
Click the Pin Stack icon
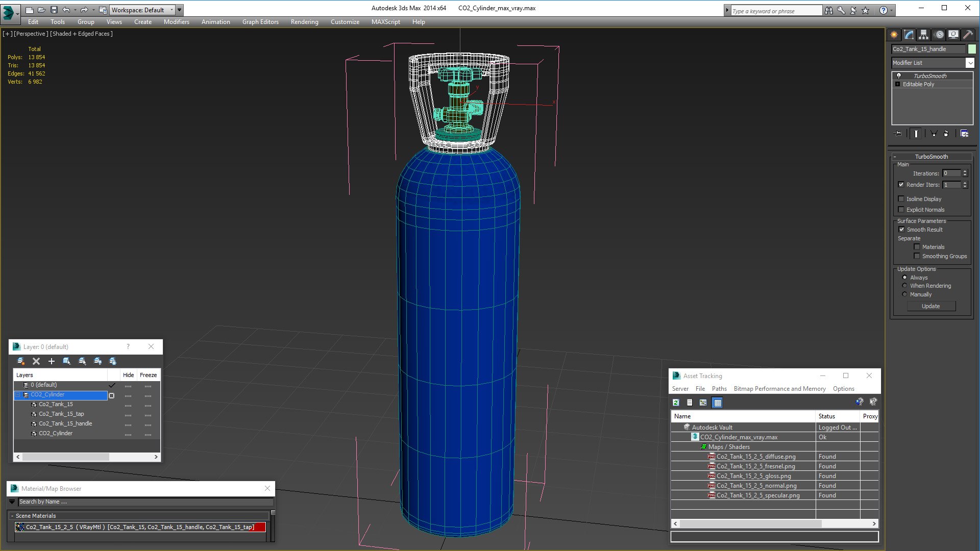click(x=898, y=134)
